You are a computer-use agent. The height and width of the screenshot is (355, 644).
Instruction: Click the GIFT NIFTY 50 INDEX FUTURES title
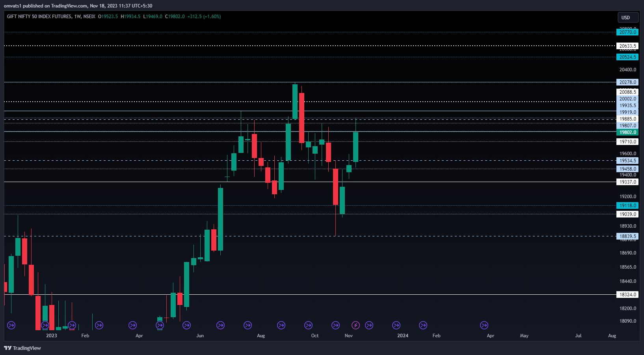tap(39, 17)
